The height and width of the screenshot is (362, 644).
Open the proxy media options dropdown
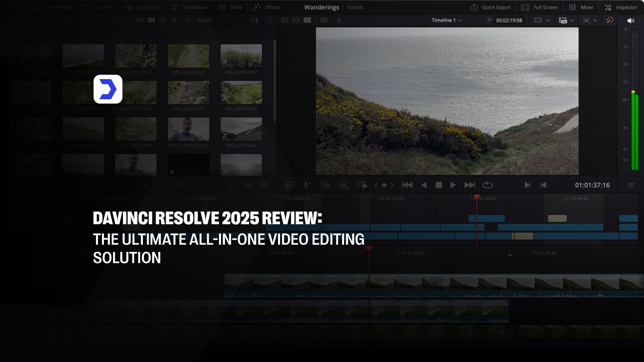pyautogui.click(x=572, y=20)
